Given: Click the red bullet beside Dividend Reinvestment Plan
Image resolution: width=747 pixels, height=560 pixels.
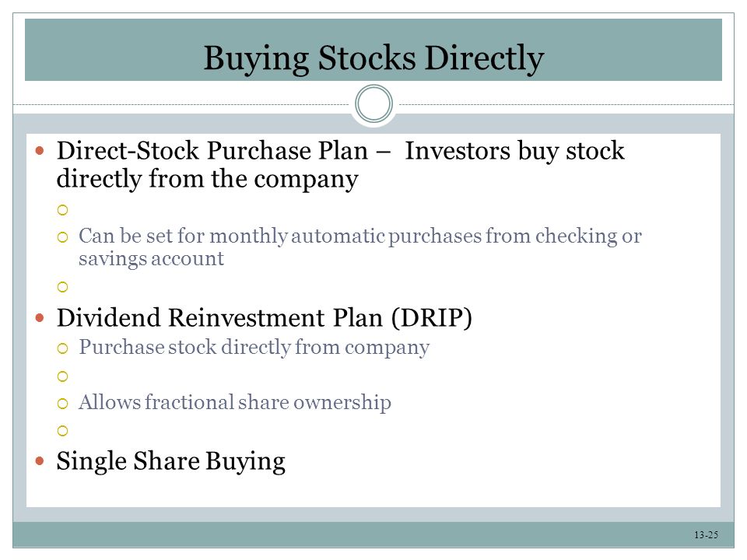Looking at the screenshot, I should (x=40, y=317).
